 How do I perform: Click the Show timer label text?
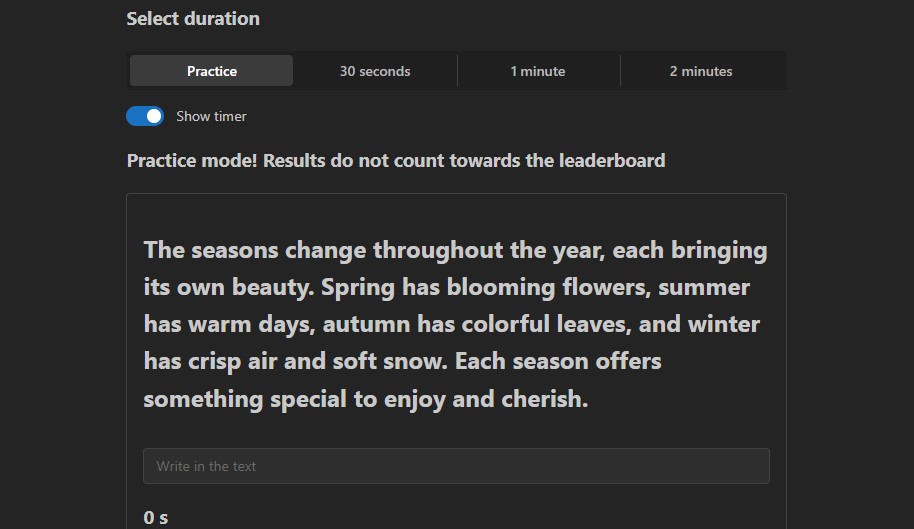(x=211, y=117)
